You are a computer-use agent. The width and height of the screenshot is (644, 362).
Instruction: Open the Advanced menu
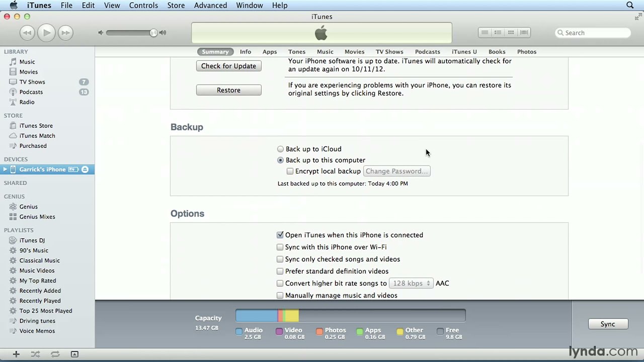pos(210,5)
